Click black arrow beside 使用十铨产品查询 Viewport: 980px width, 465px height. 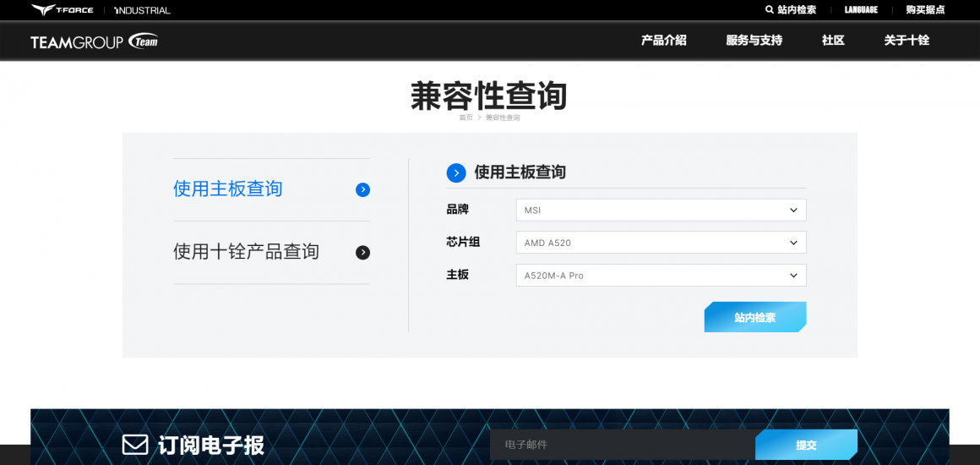coord(362,253)
